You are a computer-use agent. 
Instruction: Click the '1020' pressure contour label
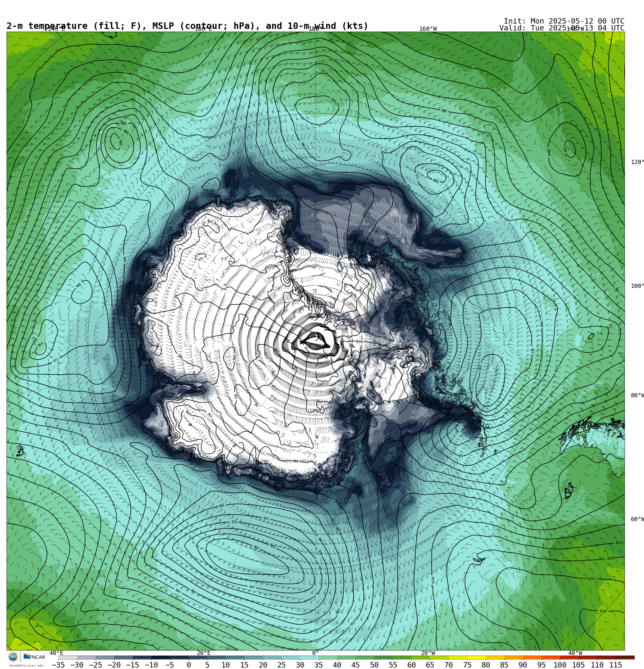(610, 558)
